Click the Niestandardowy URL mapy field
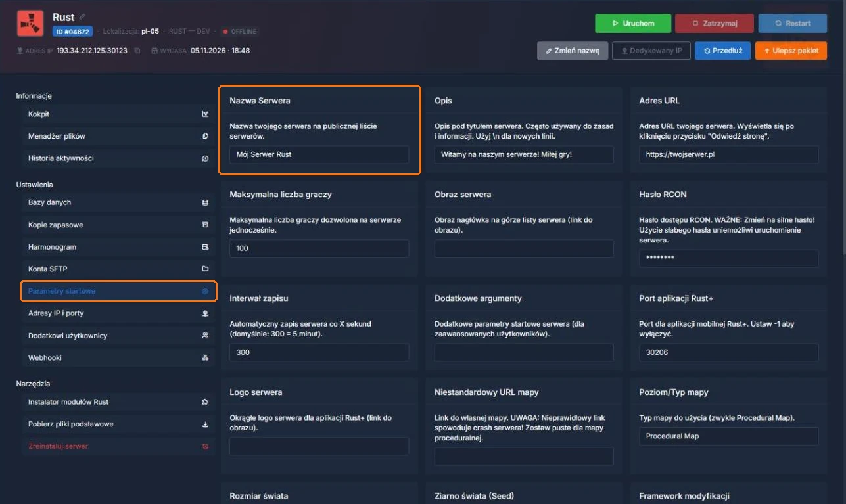Viewport: 846px width, 504px height. coord(524,457)
